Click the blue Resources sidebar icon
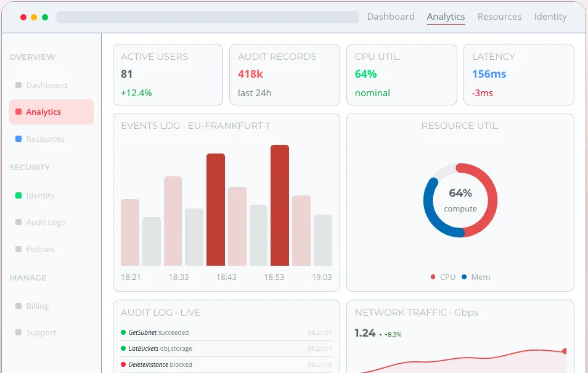The width and height of the screenshot is (588, 373). 18,139
